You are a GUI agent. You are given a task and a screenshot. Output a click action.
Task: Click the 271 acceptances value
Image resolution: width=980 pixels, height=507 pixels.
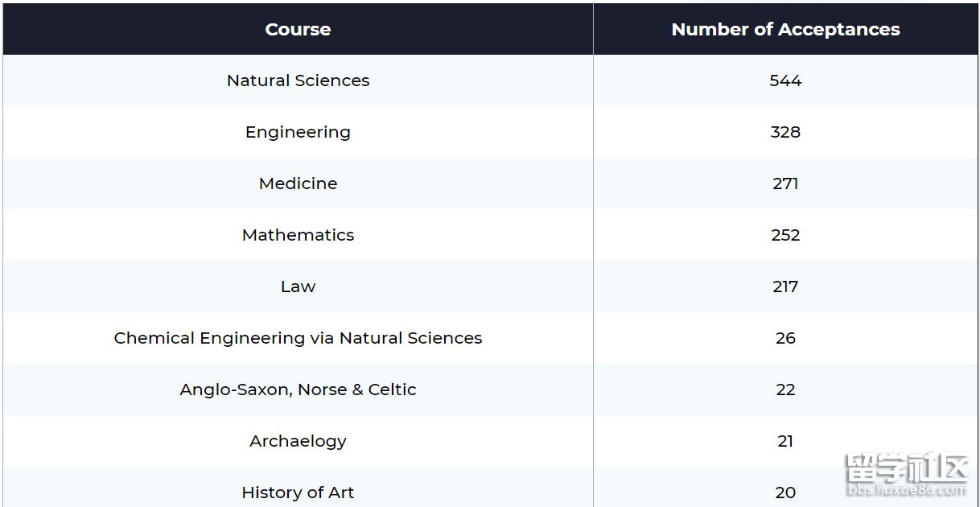[x=785, y=183]
